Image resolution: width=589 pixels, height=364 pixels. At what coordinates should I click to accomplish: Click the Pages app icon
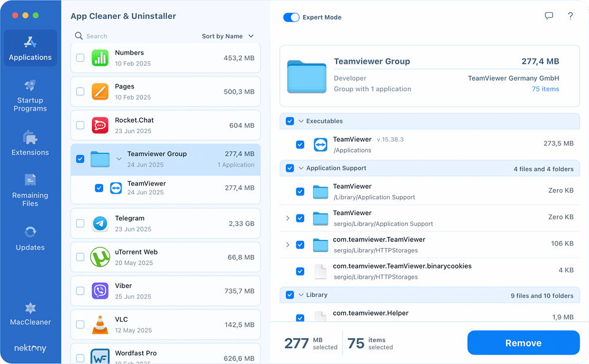100,91
